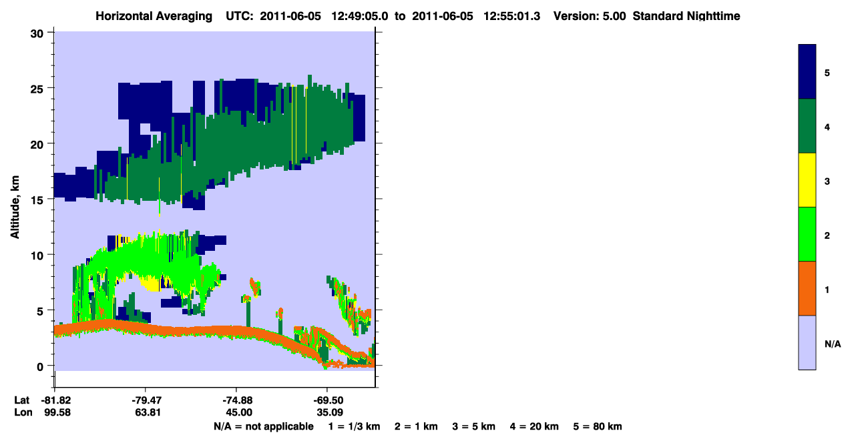Click the color bar label '2'
This screenshot has width=868, height=445.
(827, 235)
